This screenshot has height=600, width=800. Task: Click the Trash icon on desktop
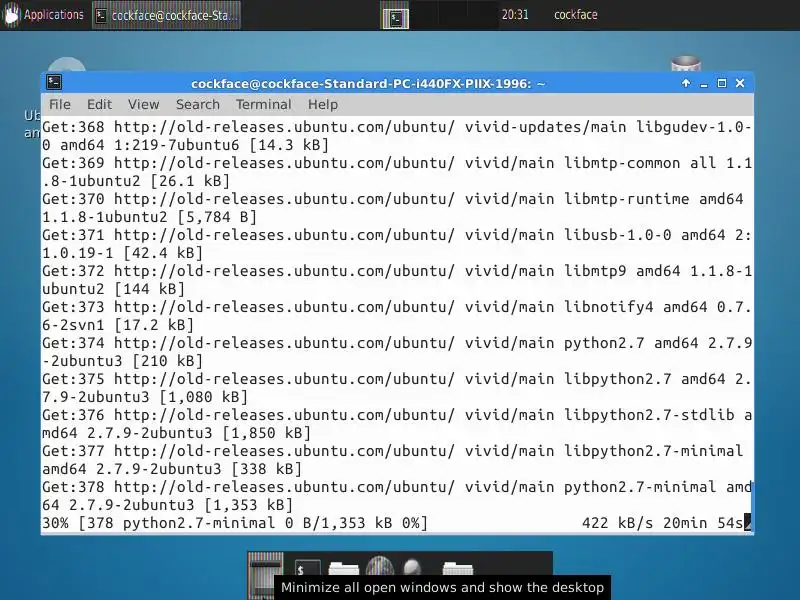(x=686, y=64)
